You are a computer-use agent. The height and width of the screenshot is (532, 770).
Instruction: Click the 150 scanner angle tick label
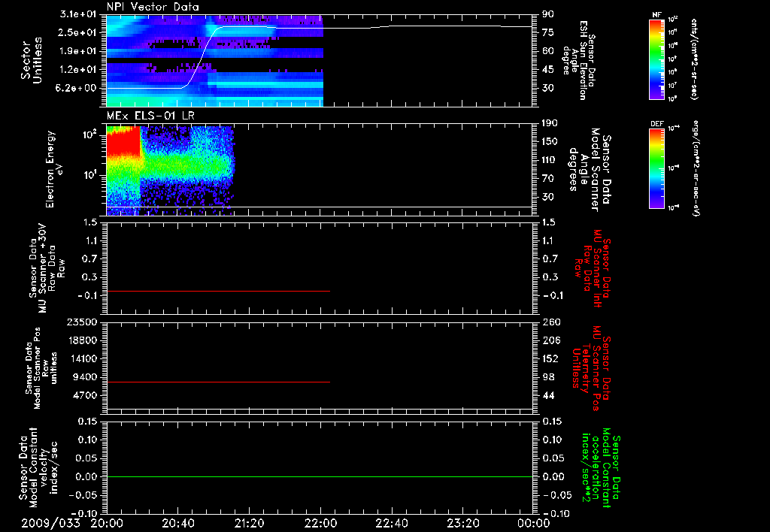pos(550,141)
